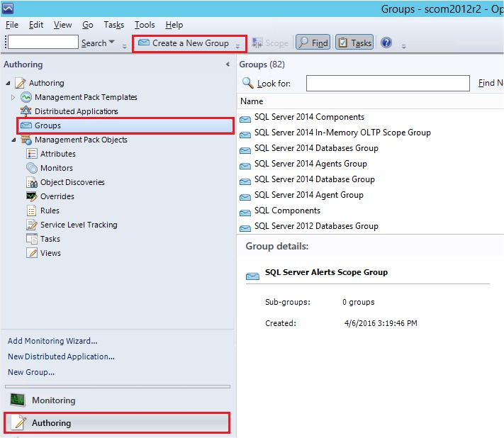The width and height of the screenshot is (504, 438).
Task: Click icon of SQL Server 2014 Database Group
Action: tap(245, 181)
